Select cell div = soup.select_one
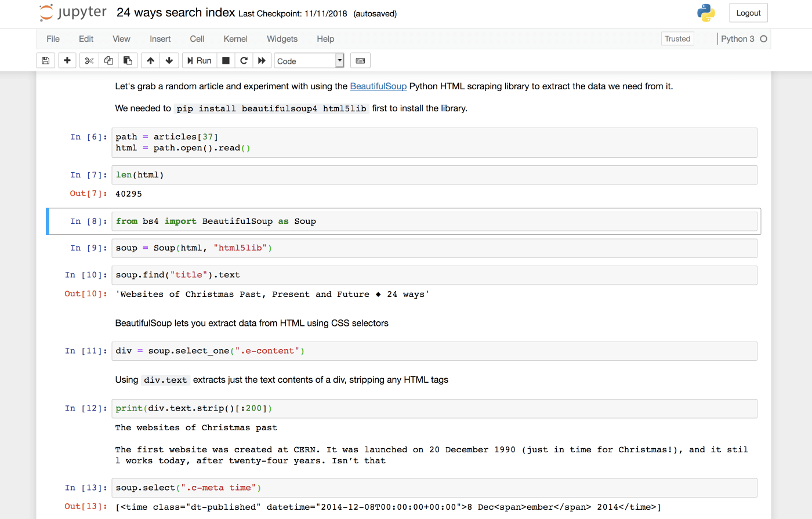812x519 pixels. [x=434, y=351]
